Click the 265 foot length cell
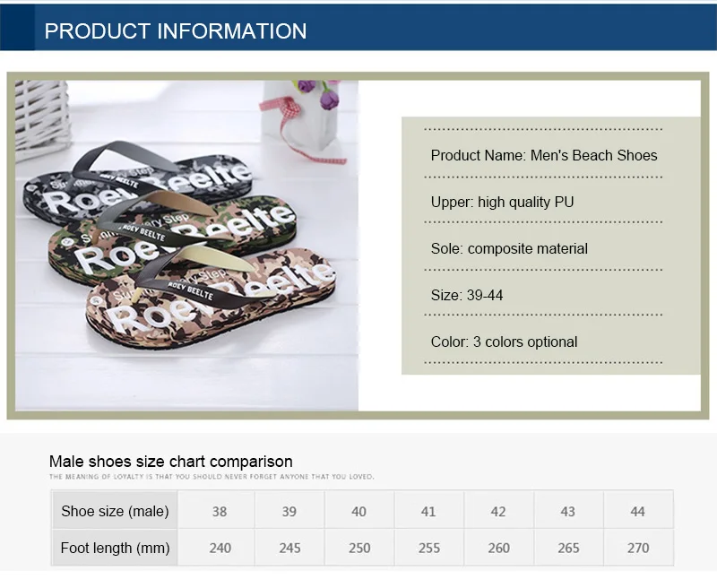The image size is (717, 588). tap(568, 548)
